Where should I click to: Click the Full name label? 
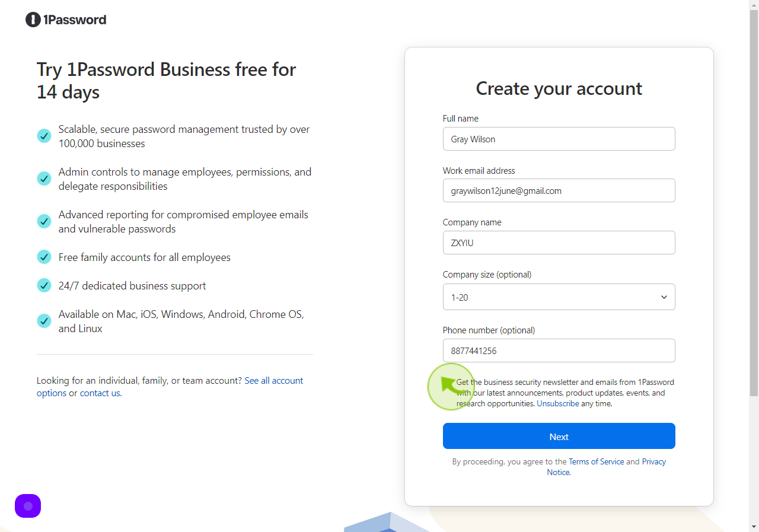pyautogui.click(x=461, y=119)
